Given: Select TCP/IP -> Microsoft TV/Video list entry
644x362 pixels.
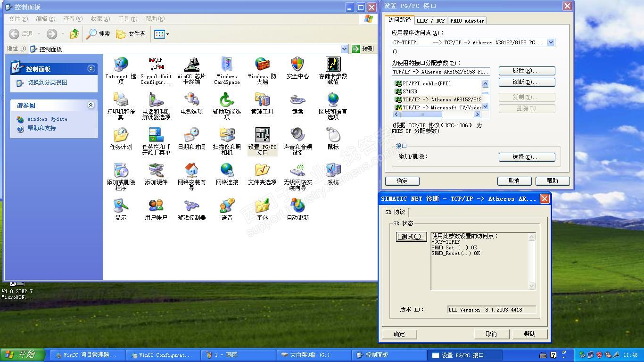Looking at the screenshot, I should click(438, 107).
